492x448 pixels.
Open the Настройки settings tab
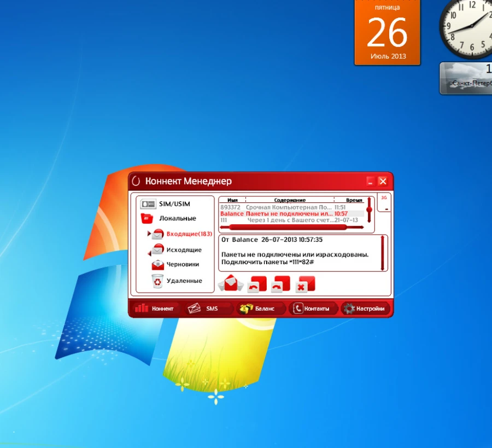pyautogui.click(x=366, y=309)
